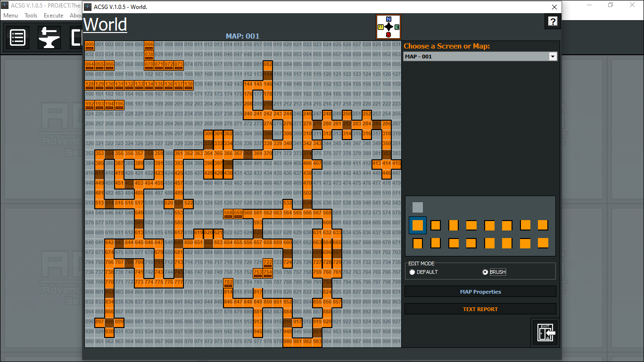Select the tile open only on the right

click(x=454, y=243)
